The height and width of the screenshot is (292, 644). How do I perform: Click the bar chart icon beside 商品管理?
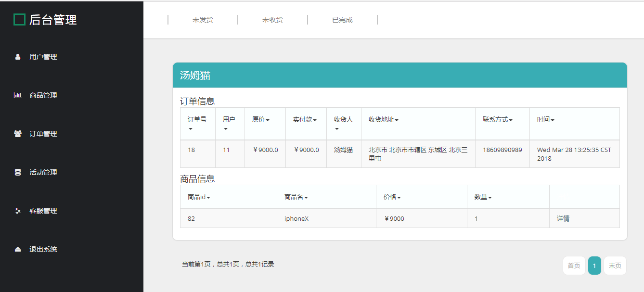pyautogui.click(x=18, y=95)
